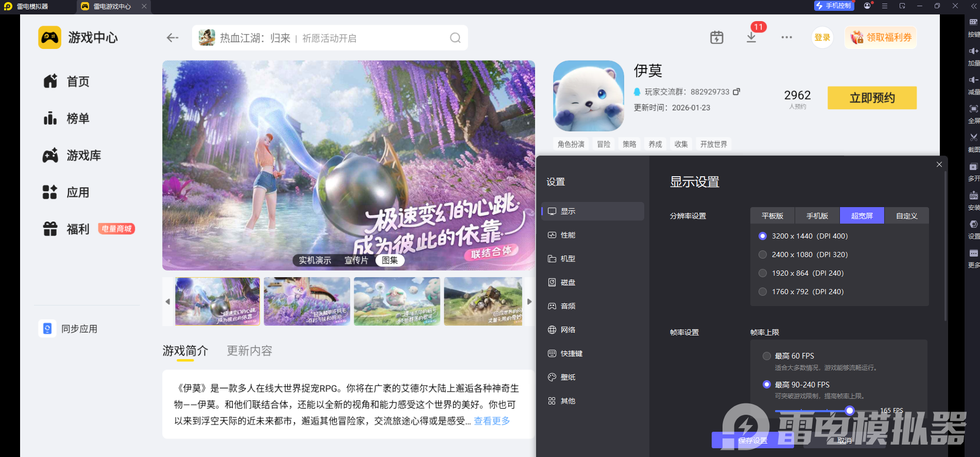Open 显示 settings category
This screenshot has width=980, height=457.
click(593, 211)
